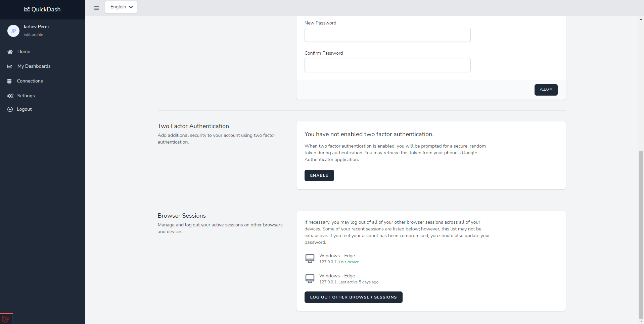Open My Dashboards from the sidebar
This screenshot has width=644, height=324.
34,66
